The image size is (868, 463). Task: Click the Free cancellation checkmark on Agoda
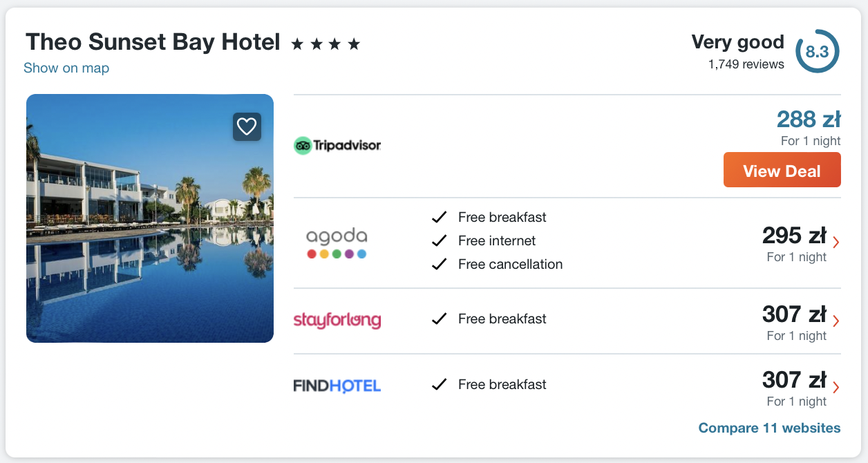pos(439,265)
